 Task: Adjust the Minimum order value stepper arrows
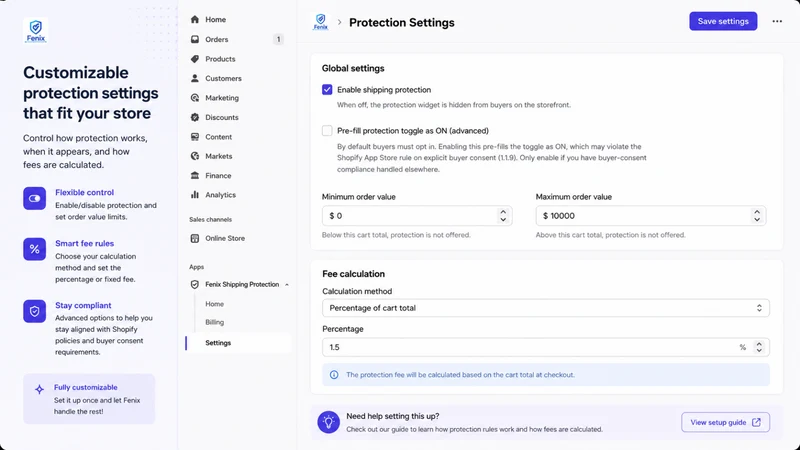tap(503, 216)
